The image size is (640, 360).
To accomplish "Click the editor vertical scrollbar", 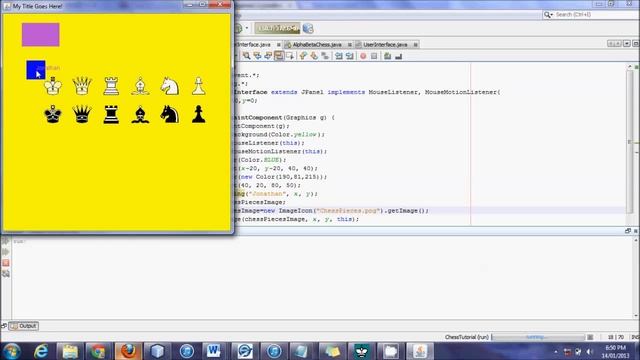I will [x=630, y=143].
